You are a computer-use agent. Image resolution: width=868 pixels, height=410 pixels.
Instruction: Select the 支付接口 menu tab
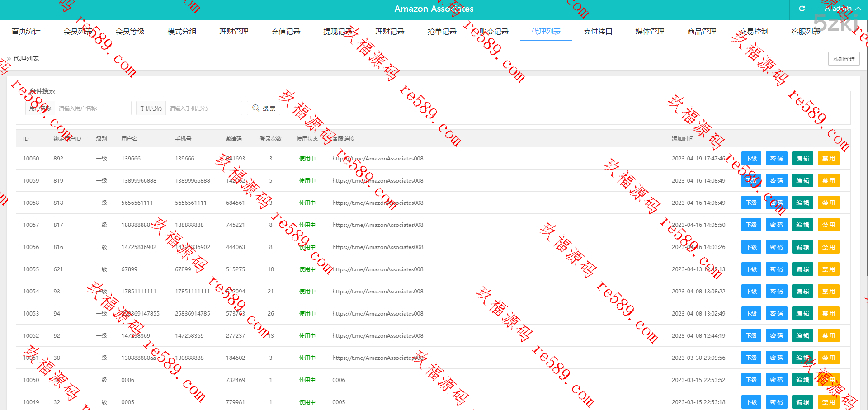(598, 31)
